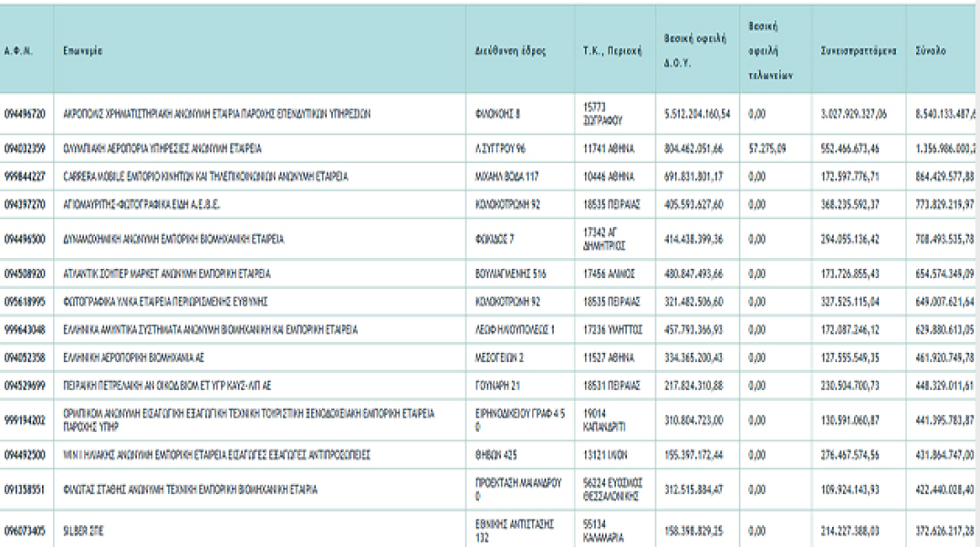Click the 57.275,09 customs debt value
The height and width of the screenshot is (547, 980).
(766, 149)
